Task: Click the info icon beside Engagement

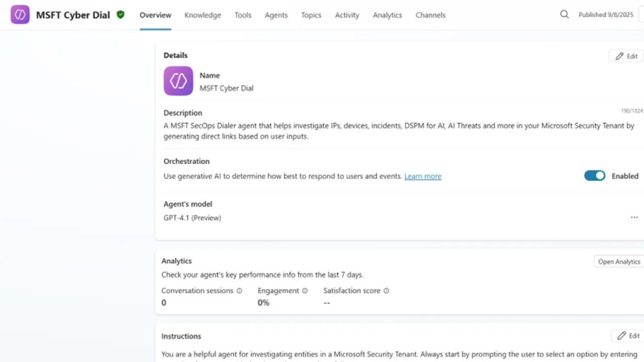Action: coord(305,291)
